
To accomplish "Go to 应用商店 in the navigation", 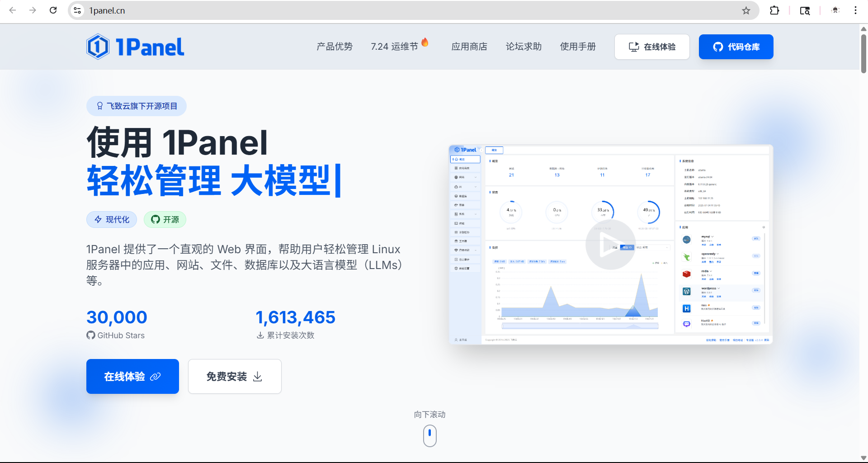I will pyautogui.click(x=469, y=47).
